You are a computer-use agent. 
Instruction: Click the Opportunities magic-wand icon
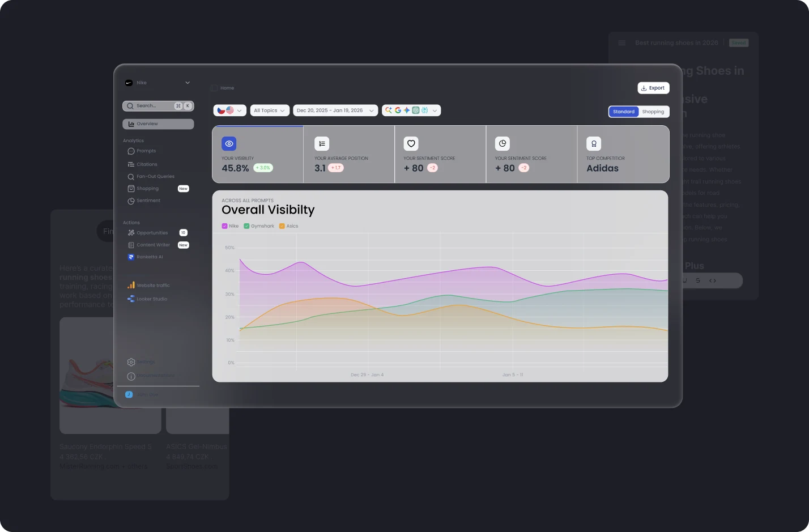[131, 233]
